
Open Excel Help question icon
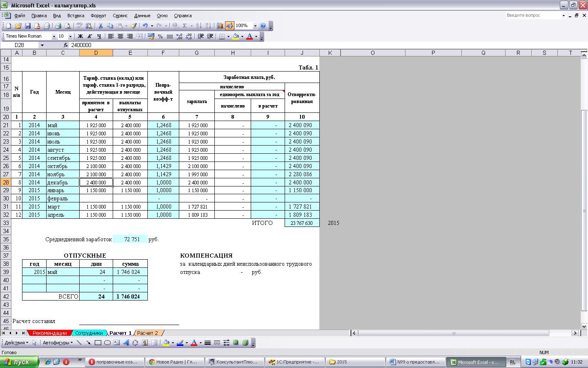tap(263, 26)
